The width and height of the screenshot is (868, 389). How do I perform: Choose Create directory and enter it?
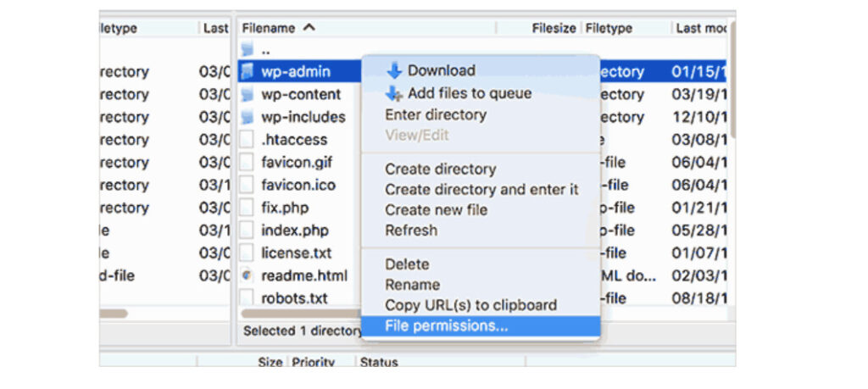pos(481,189)
